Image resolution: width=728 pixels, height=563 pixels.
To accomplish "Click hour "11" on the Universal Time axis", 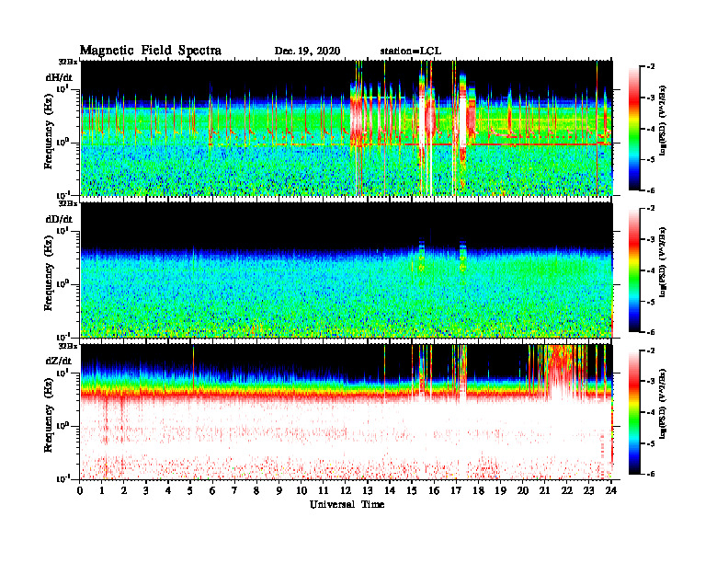I will [x=324, y=490].
